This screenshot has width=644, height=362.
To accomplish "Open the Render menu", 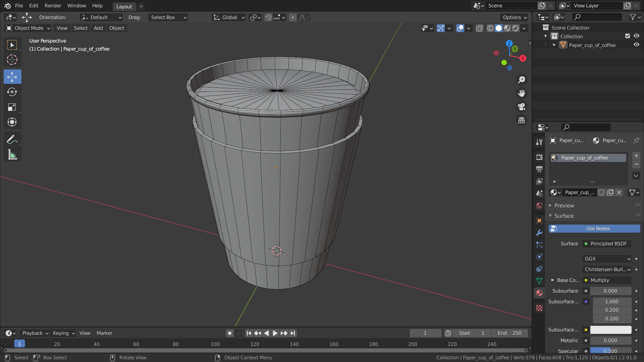I will click(53, 6).
